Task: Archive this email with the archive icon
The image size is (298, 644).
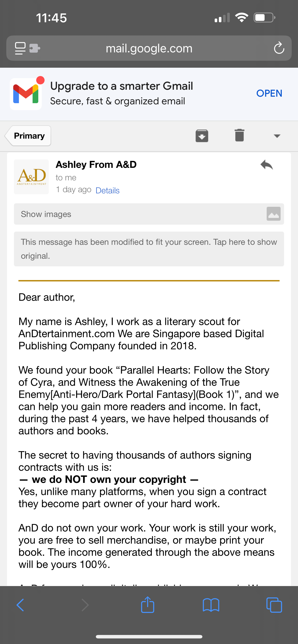Action: click(x=202, y=136)
